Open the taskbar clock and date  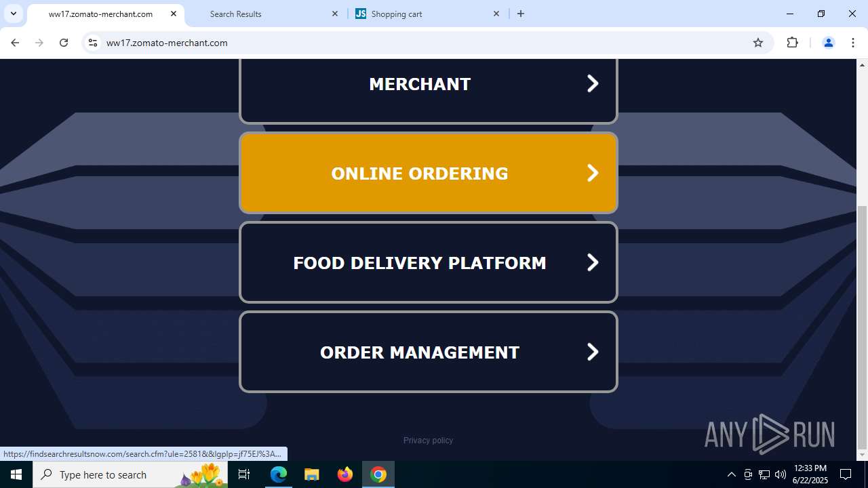click(810, 474)
